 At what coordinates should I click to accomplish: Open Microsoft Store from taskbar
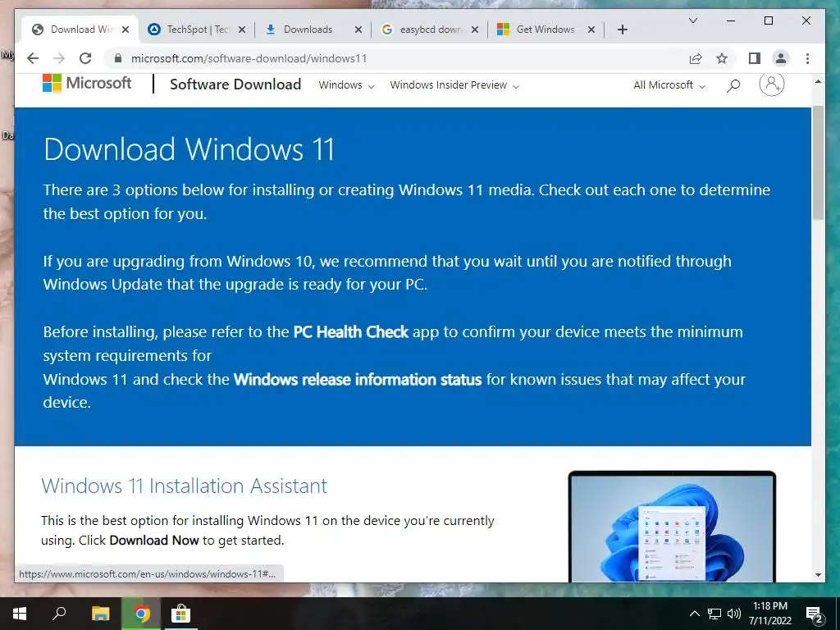pos(181,614)
